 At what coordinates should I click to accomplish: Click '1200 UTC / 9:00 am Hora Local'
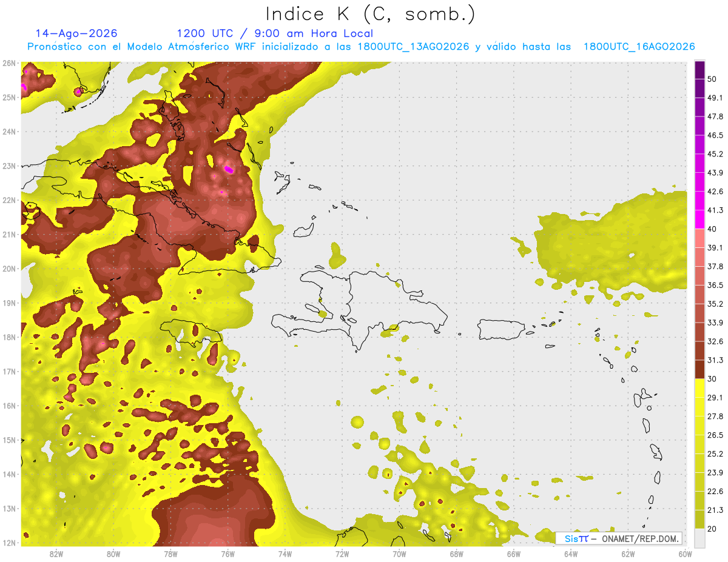coord(275,33)
